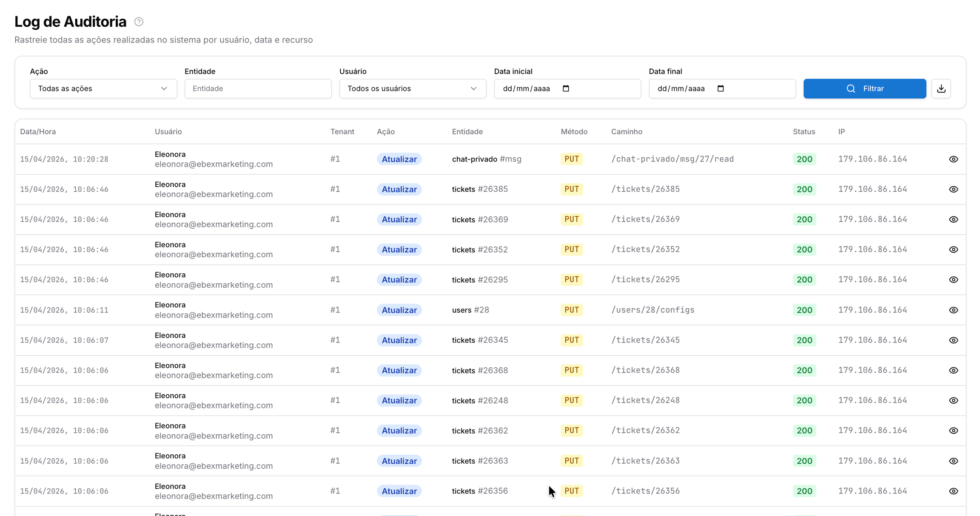Click the Status column header
The width and height of the screenshot is (980, 516).
(x=804, y=131)
